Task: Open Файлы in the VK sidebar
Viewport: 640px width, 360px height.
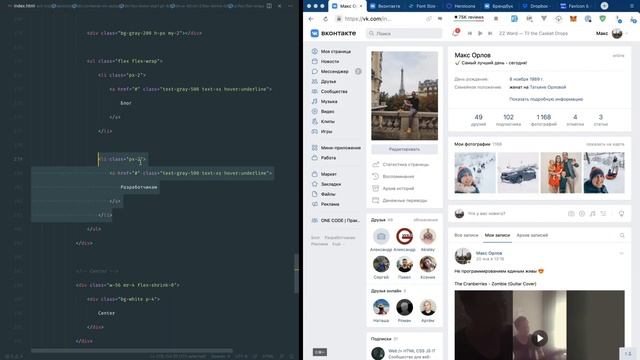Action: pyautogui.click(x=328, y=194)
